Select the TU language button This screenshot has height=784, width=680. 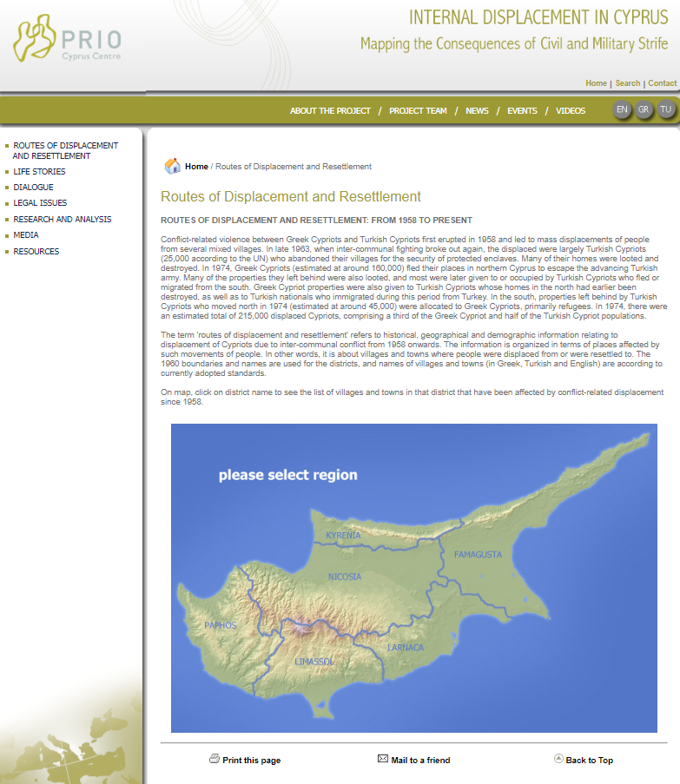click(x=666, y=109)
